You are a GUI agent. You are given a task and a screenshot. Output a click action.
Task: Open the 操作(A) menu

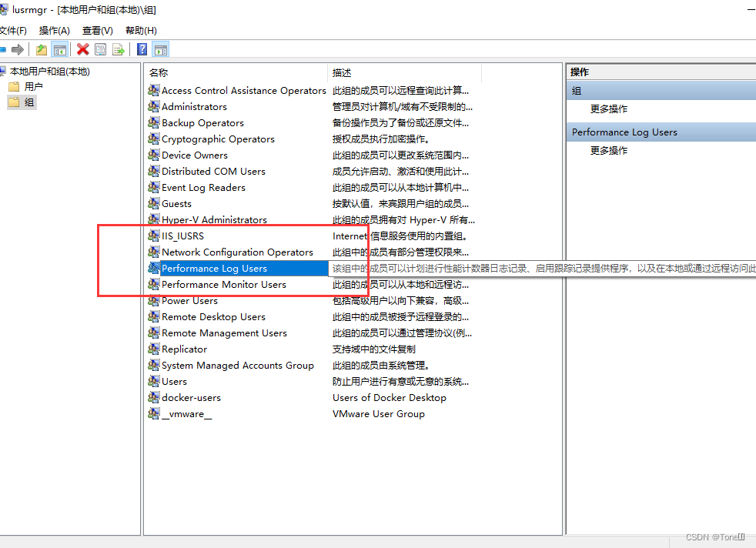point(55,30)
